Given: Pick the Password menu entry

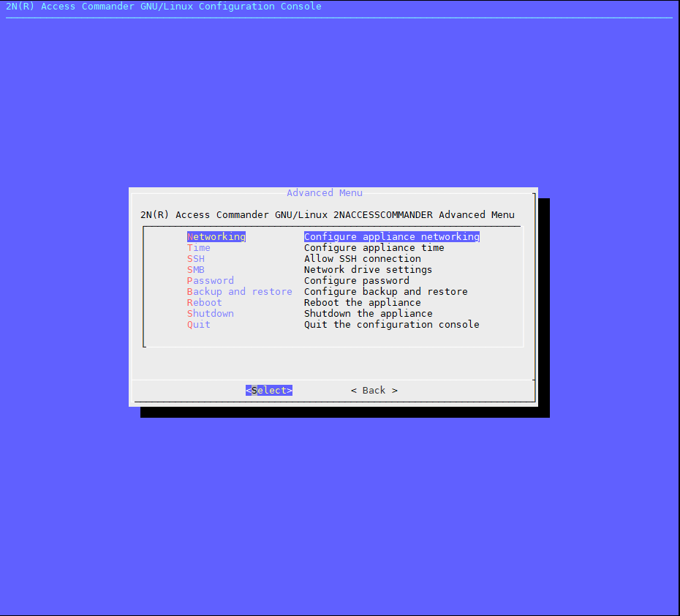Looking at the screenshot, I should coord(211,281).
